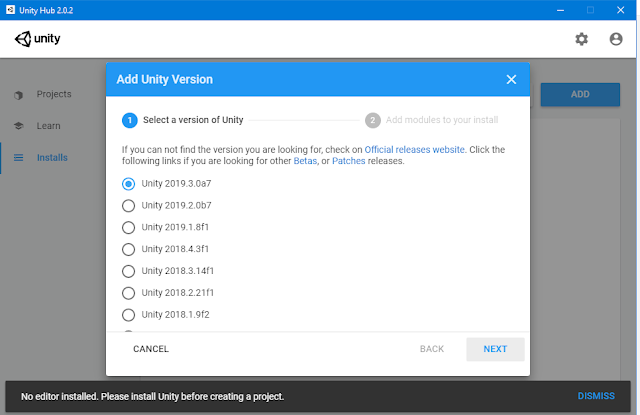Click the Learn graduation cap icon

[18, 126]
